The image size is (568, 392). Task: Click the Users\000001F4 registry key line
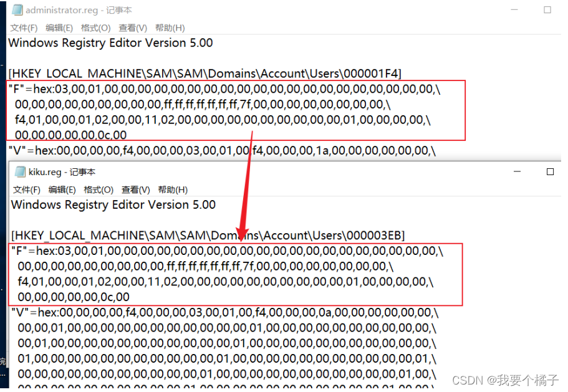pyautogui.click(x=205, y=74)
